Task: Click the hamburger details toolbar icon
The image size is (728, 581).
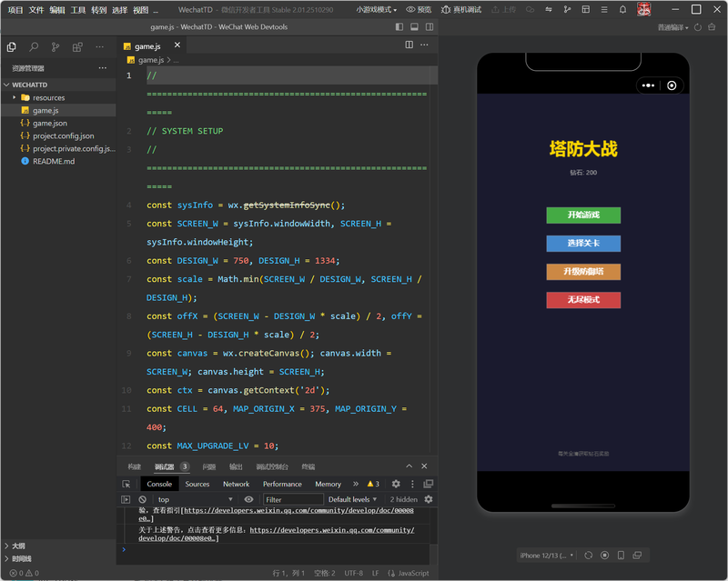Action: coord(604,9)
